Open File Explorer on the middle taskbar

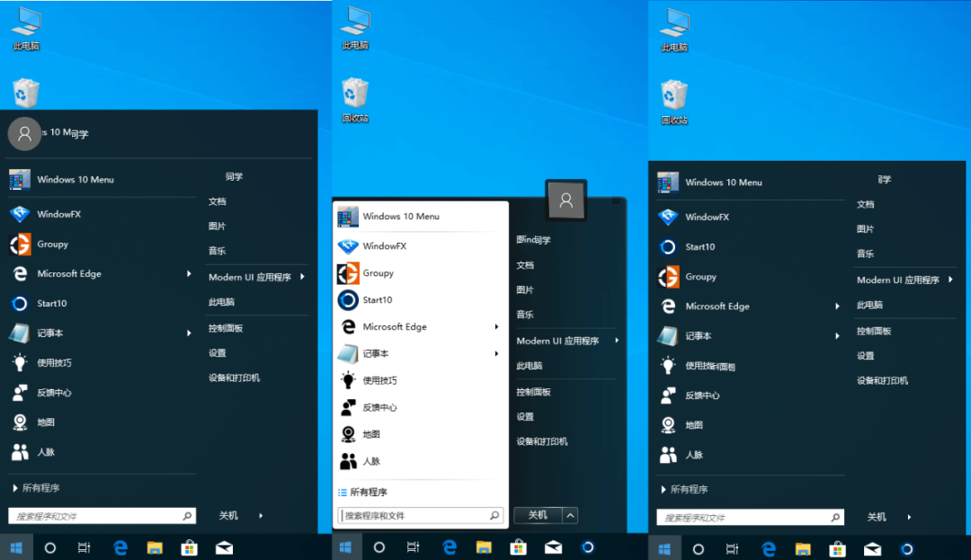pyautogui.click(x=484, y=547)
